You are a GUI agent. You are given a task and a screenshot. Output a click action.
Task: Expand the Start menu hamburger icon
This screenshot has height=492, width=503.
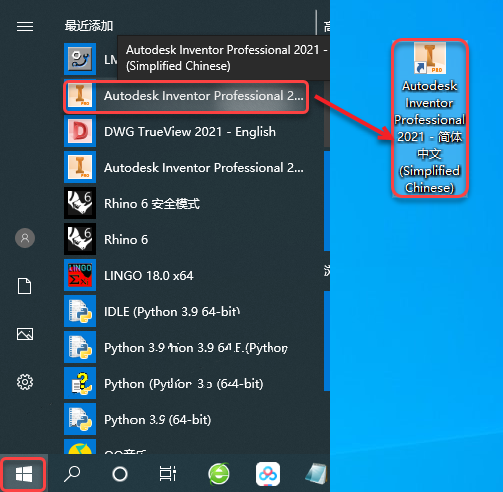point(25,26)
